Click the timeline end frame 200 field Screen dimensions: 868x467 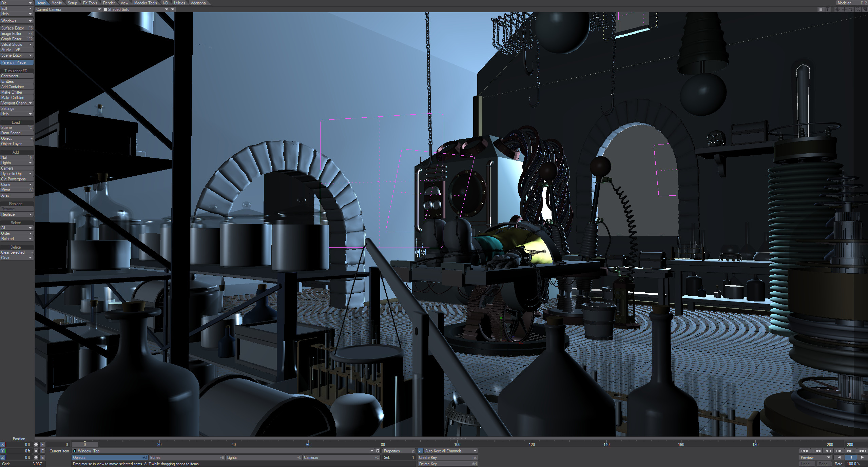click(856, 444)
